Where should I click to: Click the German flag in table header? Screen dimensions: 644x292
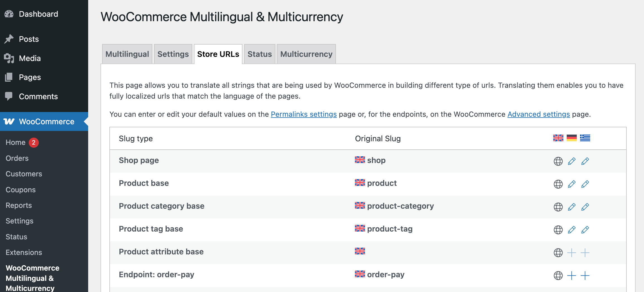tap(572, 138)
